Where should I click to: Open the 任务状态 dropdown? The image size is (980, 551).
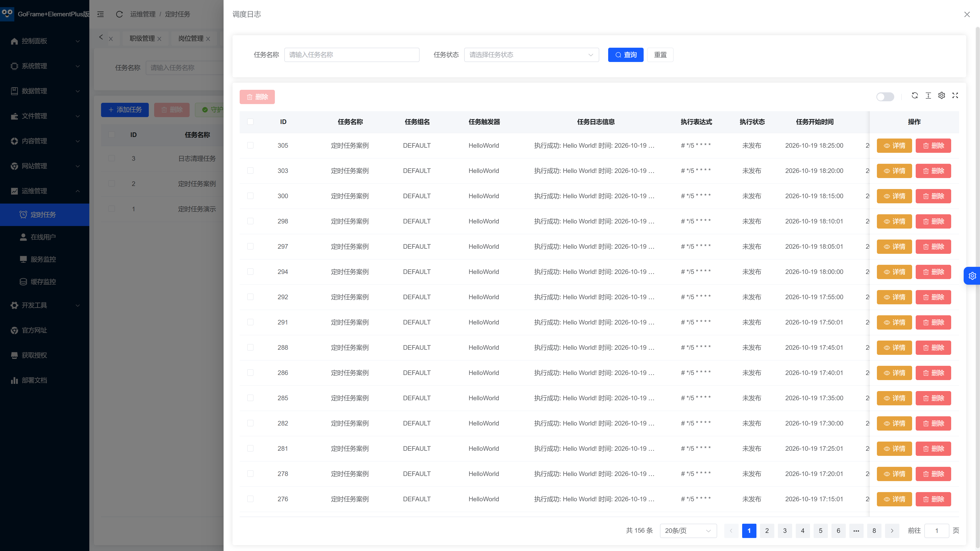(531, 55)
